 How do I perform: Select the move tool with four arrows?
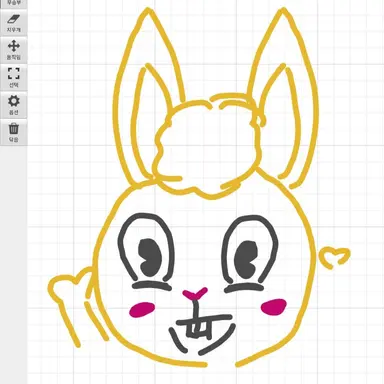click(14, 50)
